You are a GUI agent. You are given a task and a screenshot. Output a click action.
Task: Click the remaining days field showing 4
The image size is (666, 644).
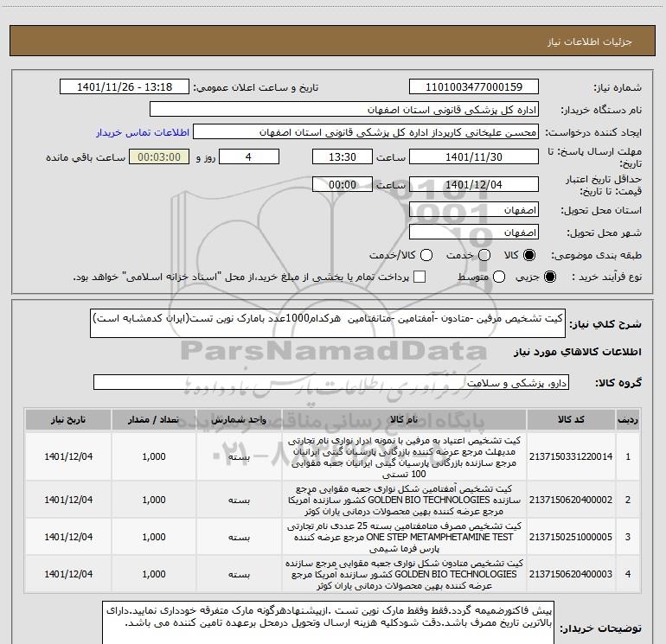click(248, 156)
